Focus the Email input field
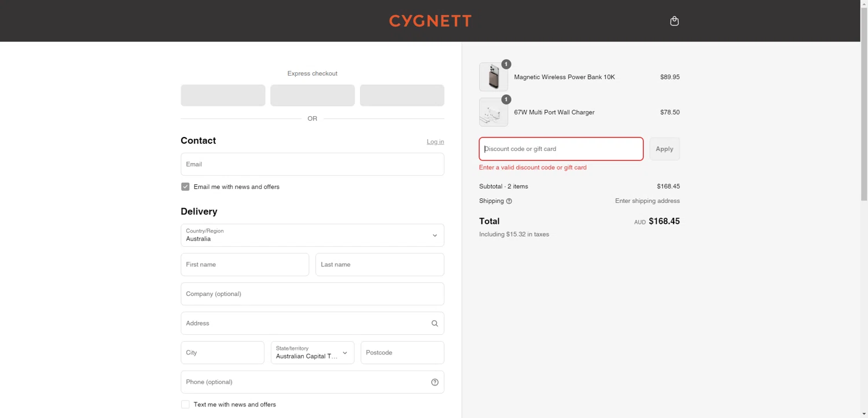 point(312,164)
